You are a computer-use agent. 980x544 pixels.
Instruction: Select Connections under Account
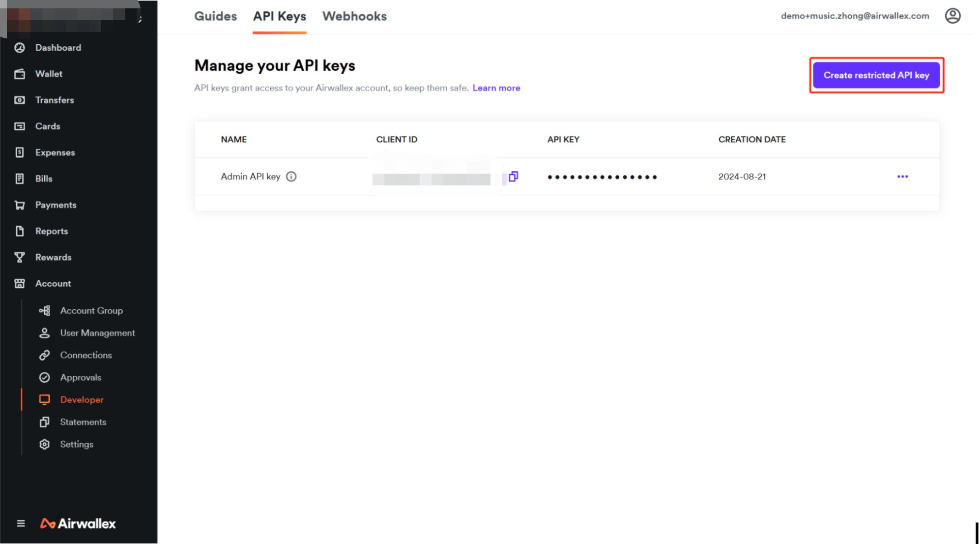point(86,355)
